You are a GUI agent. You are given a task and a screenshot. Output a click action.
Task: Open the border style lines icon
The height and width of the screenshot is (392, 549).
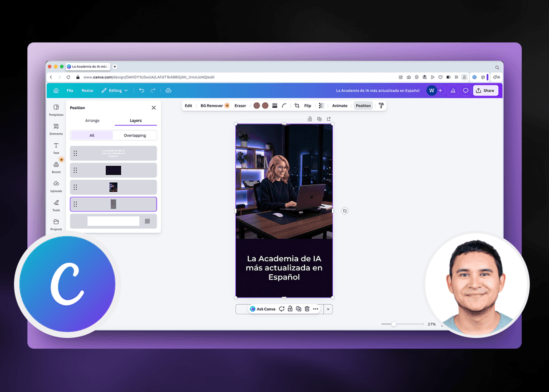coord(275,106)
